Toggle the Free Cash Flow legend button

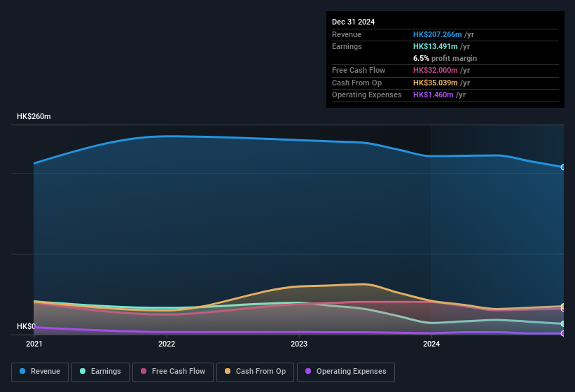pyautogui.click(x=173, y=372)
